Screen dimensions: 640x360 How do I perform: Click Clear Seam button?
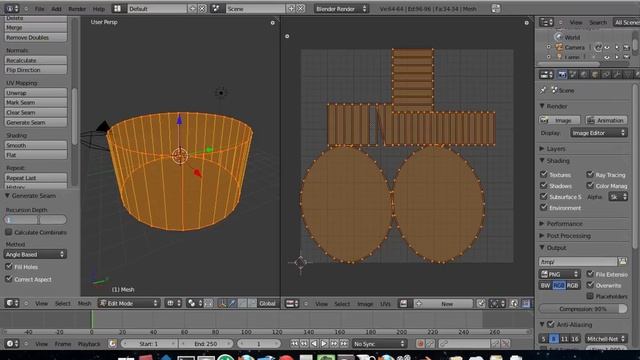[x=36, y=112]
